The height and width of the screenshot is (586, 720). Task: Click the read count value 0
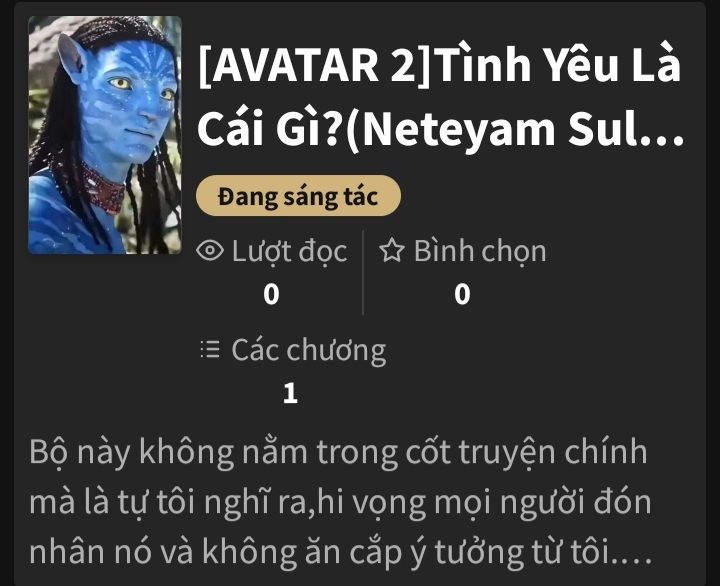(x=271, y=294)
